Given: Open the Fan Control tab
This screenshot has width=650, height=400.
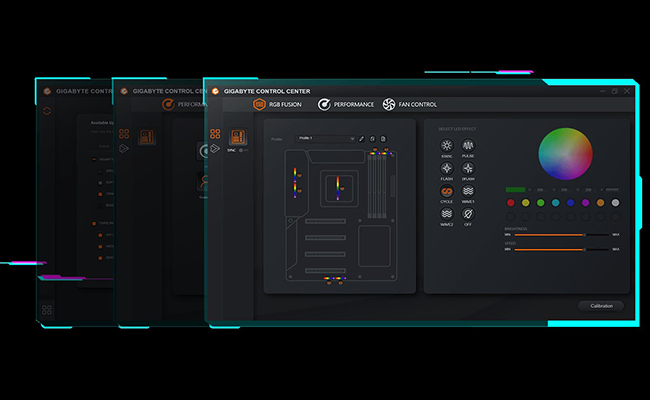Looking at the screenshot, I should [410, 104].
